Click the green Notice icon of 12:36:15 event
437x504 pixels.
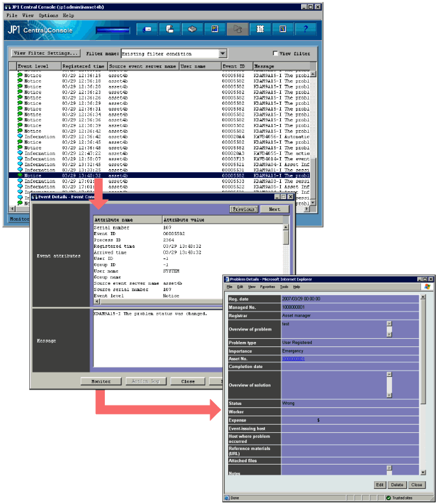click(20, 75)
